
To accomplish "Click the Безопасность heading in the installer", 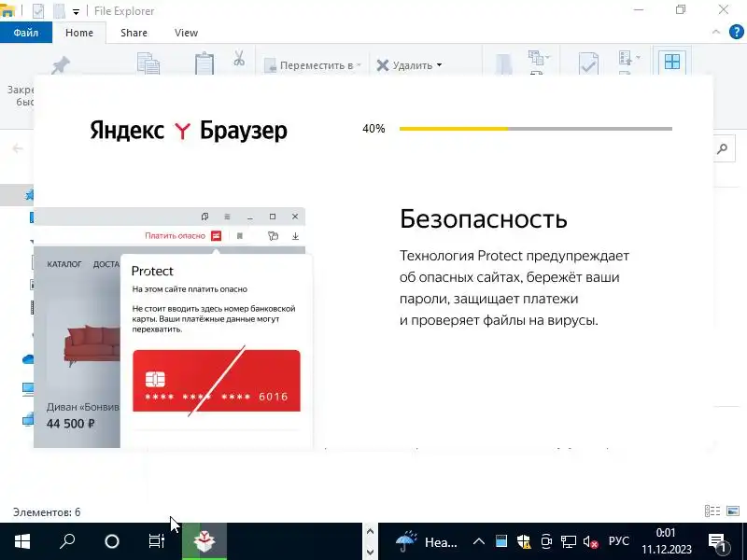I will [483, 219].
